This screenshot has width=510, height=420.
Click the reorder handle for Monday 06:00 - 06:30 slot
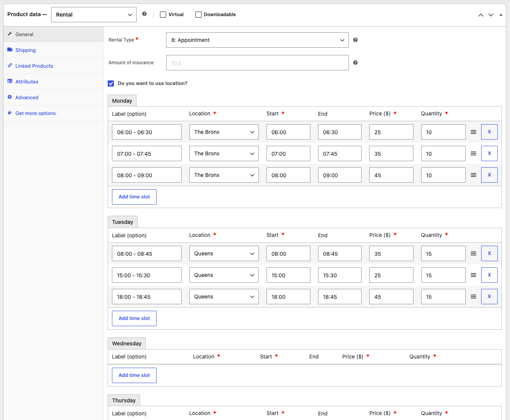pos(473,132)
